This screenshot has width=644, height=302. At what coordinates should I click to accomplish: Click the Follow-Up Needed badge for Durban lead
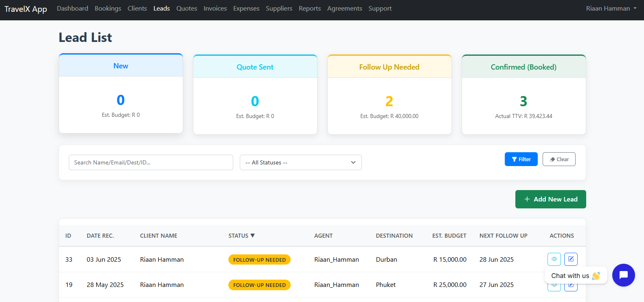pyautogui.click(x=259, y=260)
